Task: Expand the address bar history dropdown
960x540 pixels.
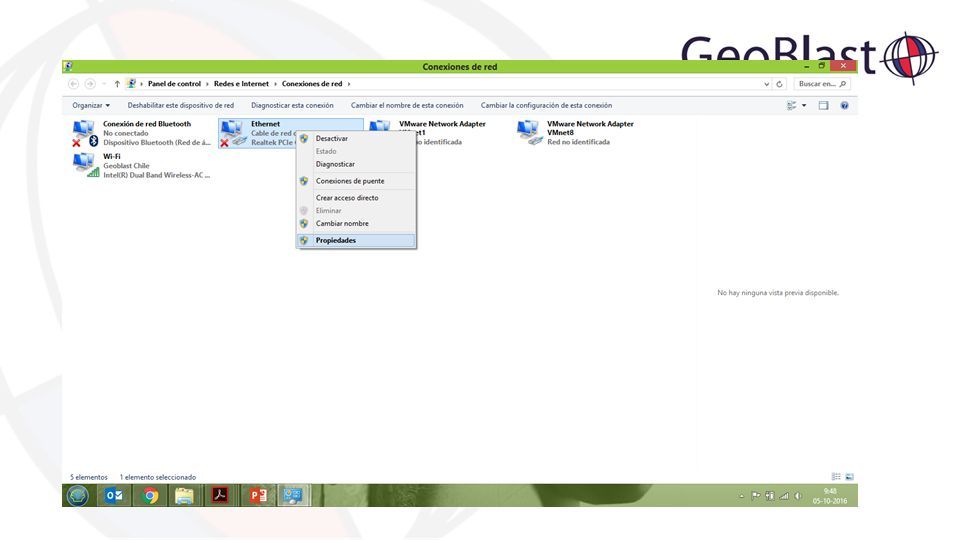Action: click(x=766, y=84)
